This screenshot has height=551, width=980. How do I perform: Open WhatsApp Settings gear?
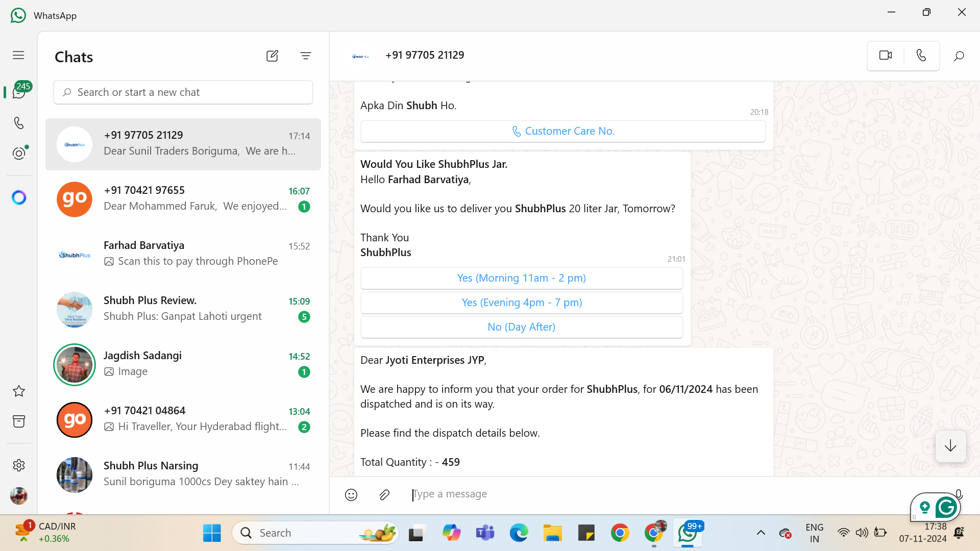(19, 465)
